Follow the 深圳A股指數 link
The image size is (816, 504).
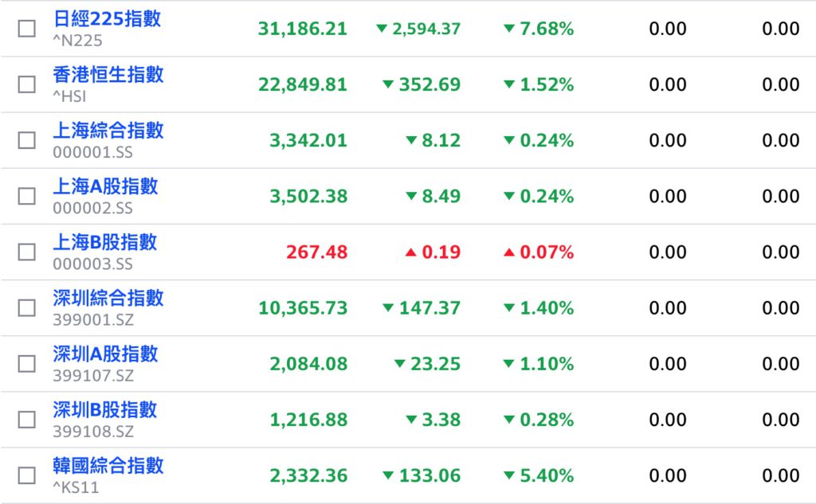pos(105,354)
